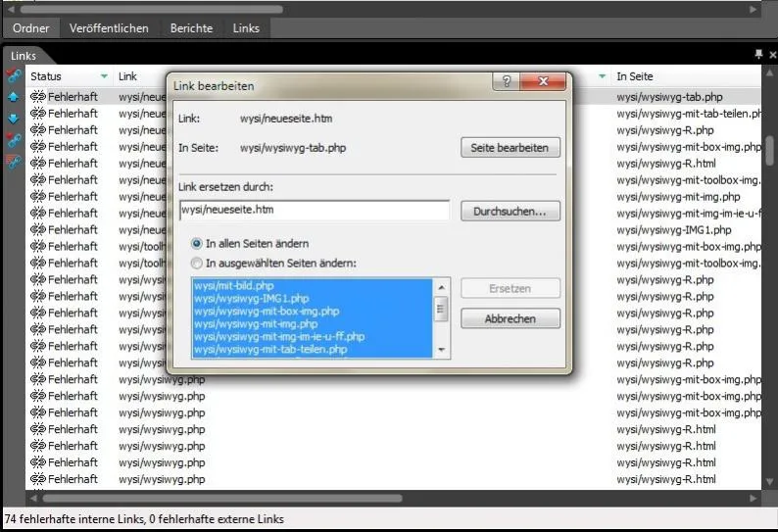The height and width of the screenshot is (532, 778).
Task: Open the filter dropdown left of In Seite
Action: 602,76
